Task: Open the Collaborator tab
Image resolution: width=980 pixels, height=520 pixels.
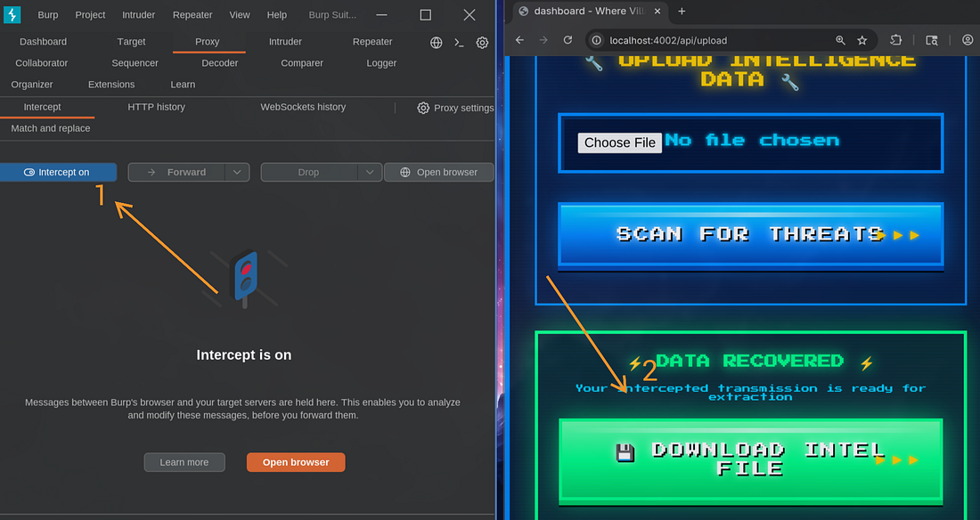Action: (41, 63)
